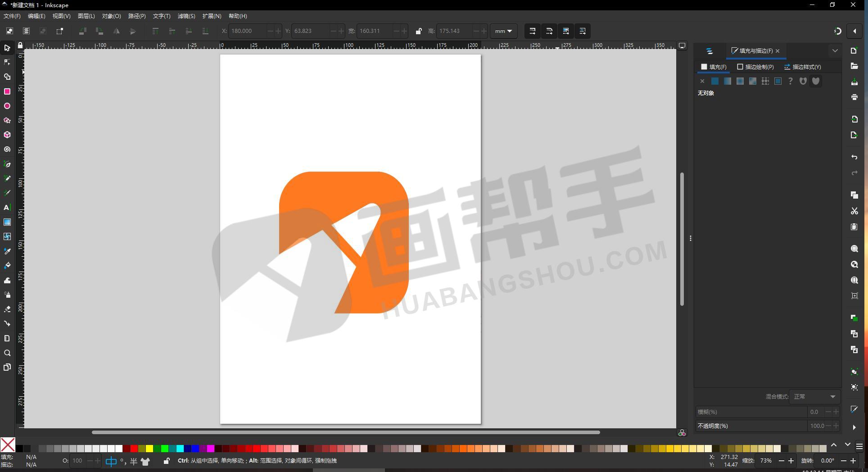The width and height of the screenshot is (868, 472).
Task: Open the display mode options icon
Action: pyautogui.click(x=682, y=45)
